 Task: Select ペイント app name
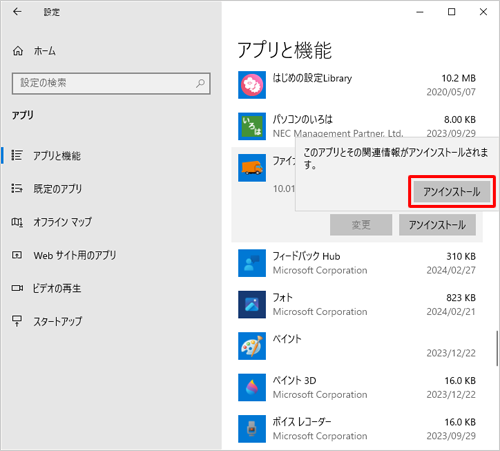click(287, 339)
